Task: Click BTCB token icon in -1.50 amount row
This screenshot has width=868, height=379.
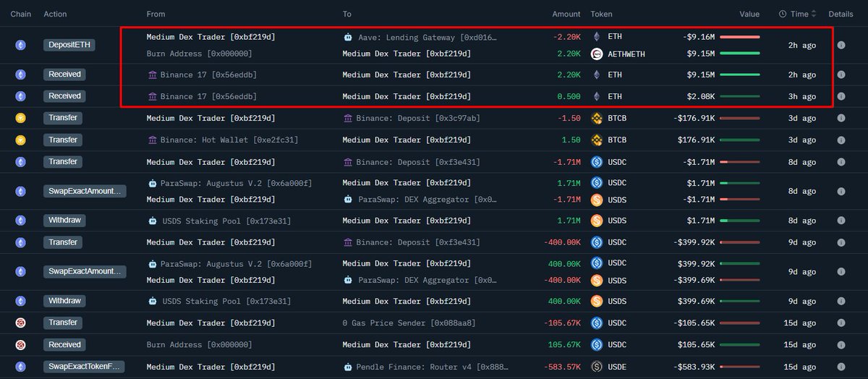Action: [597, 118]
